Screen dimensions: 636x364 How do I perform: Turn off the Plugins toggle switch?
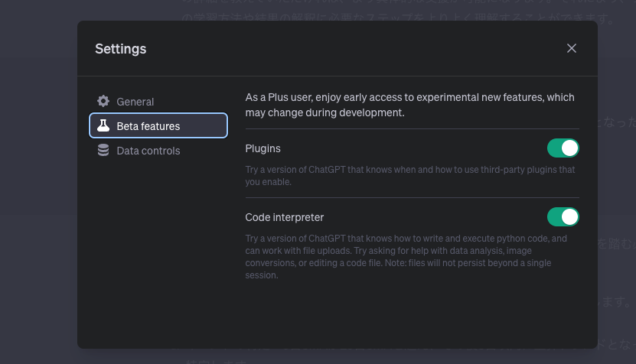pyautogui.click(x=563, y=148)
